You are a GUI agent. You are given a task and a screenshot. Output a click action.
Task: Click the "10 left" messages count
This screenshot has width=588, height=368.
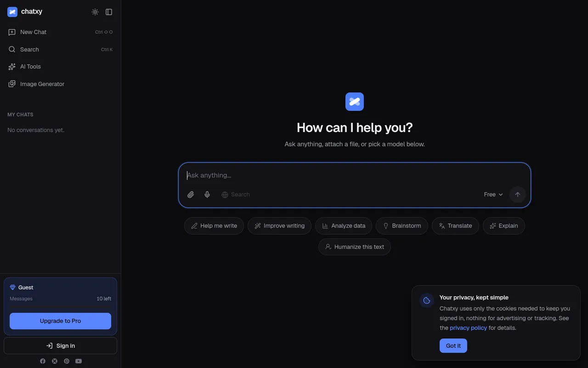(x=104, y=299)
